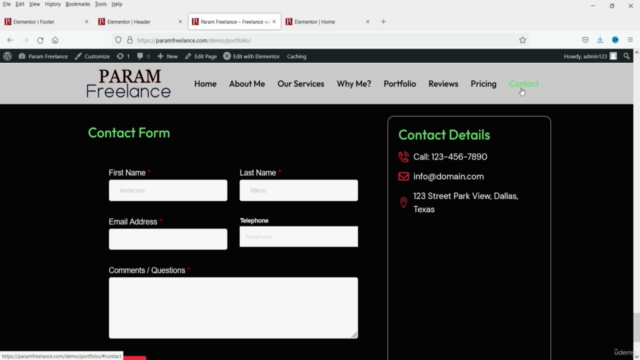Open About Me nav link
The height and width of the screenshot is (360, 640).
click(247, 84)
